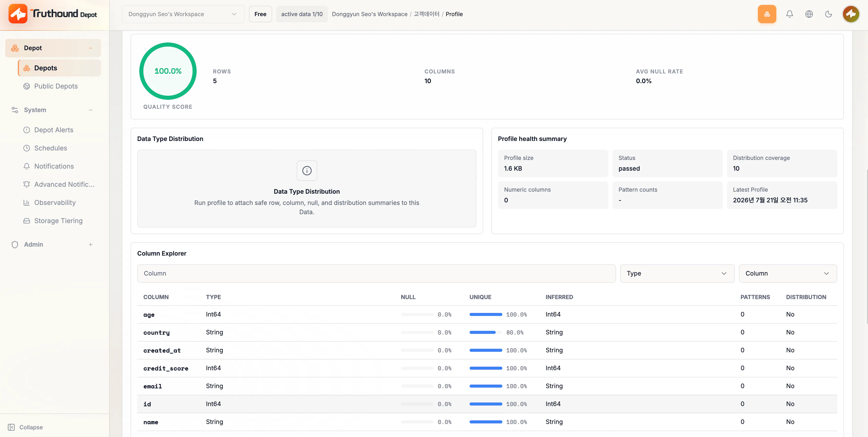Click the orange depot icon button in header

click(x=767, y=14)
